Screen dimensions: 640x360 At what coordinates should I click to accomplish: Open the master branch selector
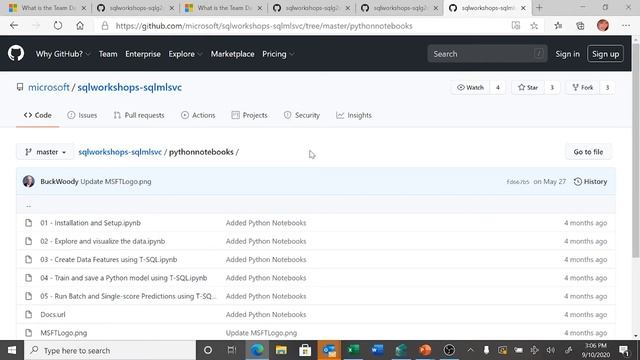click(45, 152)
